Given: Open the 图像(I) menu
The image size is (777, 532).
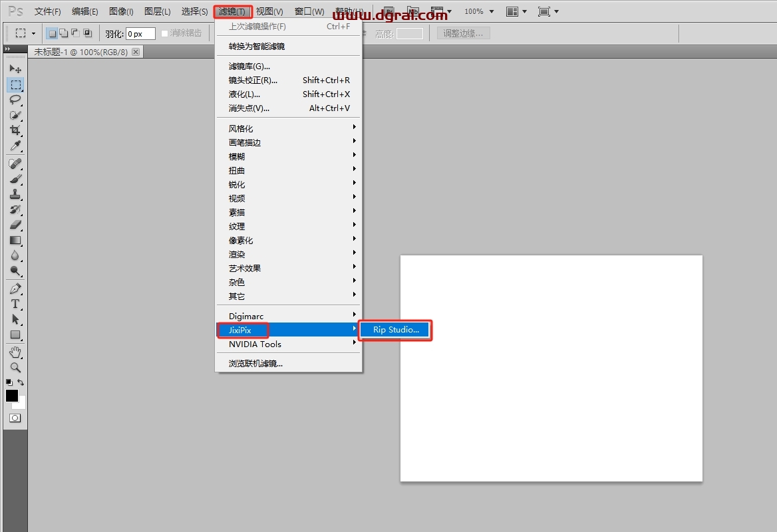Looking at the screenshot, I should 121,11.
